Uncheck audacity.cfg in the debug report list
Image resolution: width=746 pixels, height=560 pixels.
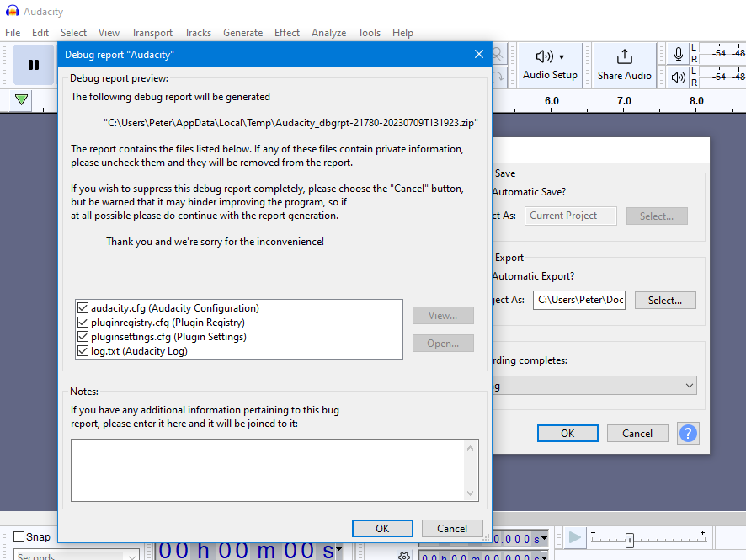point(83,309)
